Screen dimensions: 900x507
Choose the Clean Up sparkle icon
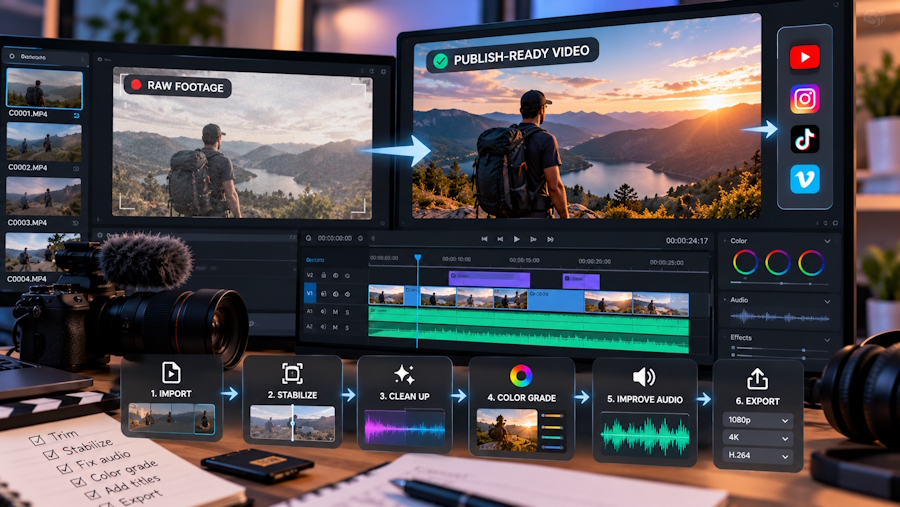[404, 374]
